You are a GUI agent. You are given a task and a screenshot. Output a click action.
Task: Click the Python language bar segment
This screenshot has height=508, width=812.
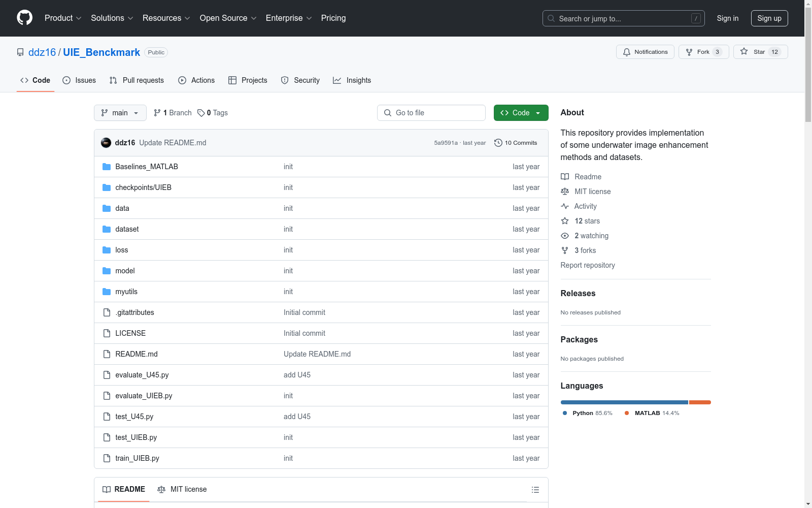(624, 402)
